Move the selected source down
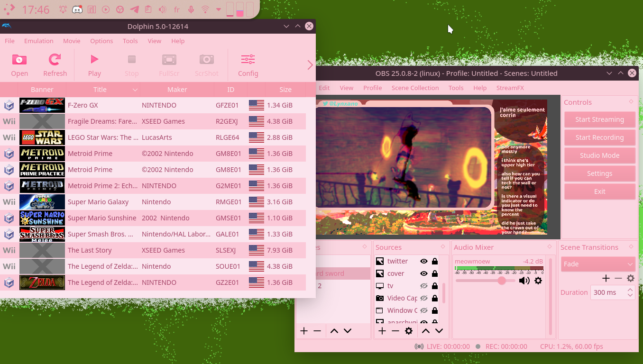The image size is (643, 364). [x=439, y=331]
